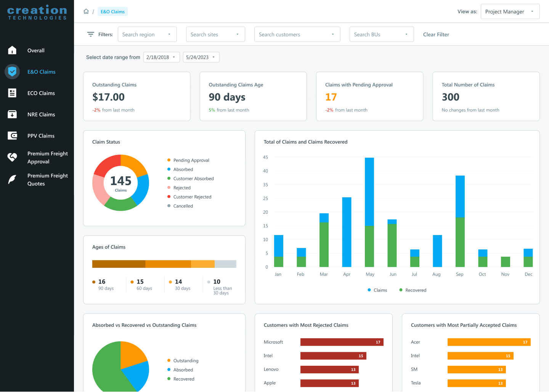Select the E&O Claims shield icon
The width and height of the screenshot is (549, 392).
[12, 72]
